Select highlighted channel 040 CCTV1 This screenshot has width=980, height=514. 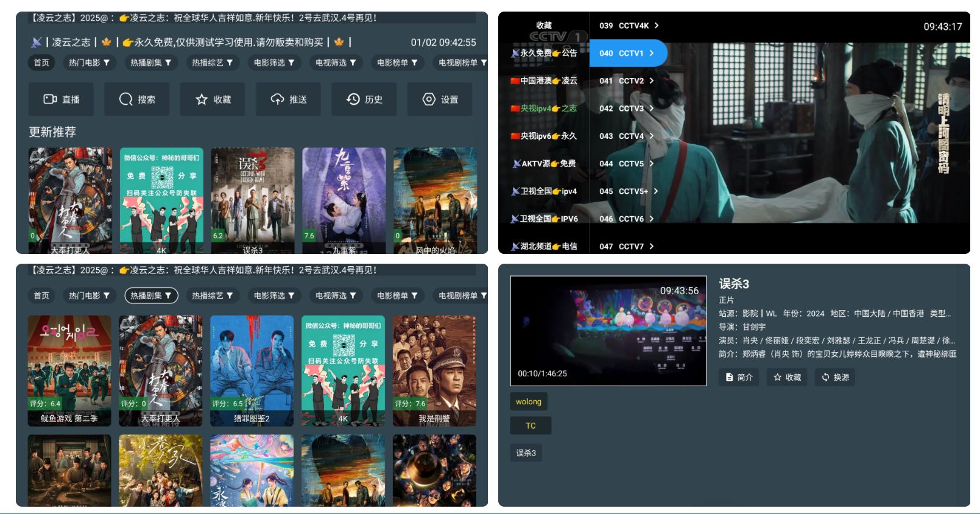click(629, 54)
